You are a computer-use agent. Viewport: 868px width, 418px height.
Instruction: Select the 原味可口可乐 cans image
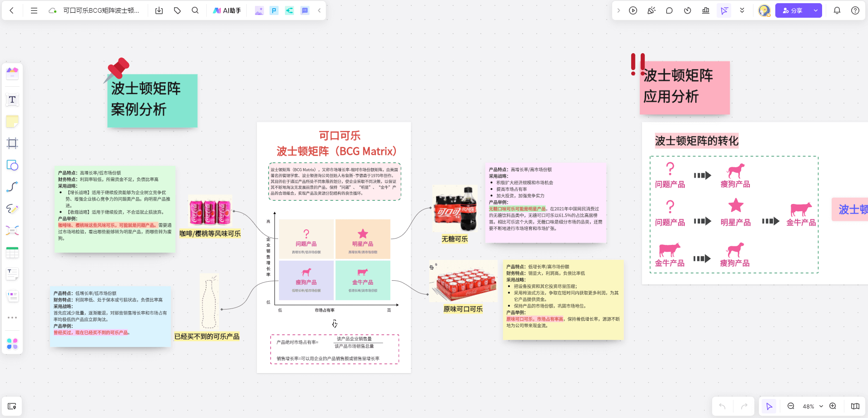tap(463, 281)
